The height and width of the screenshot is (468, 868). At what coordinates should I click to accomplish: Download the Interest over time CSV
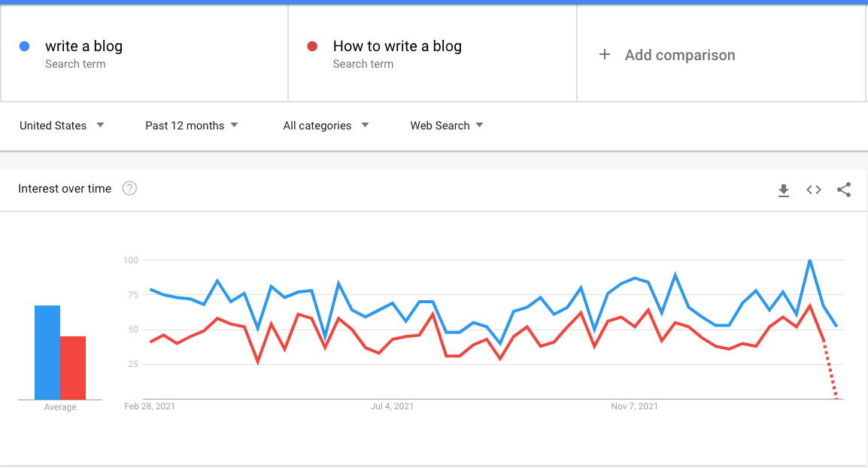(x=784, y=190)
